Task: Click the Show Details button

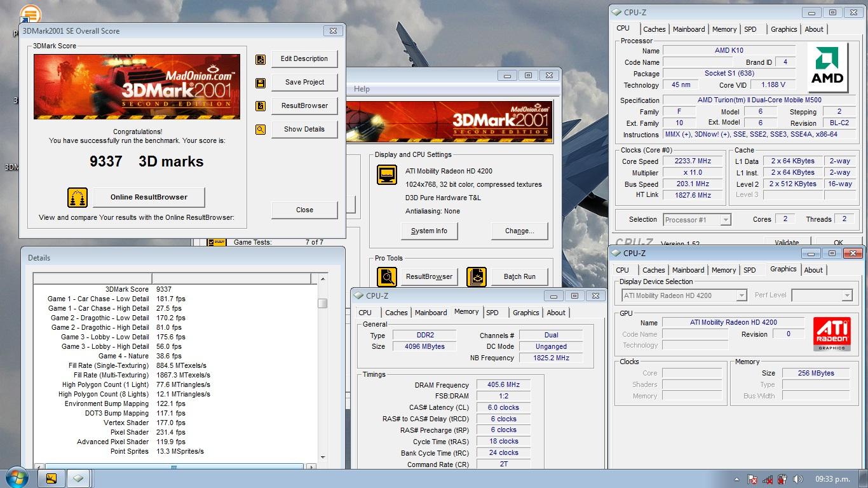Action: coord(304,130)
